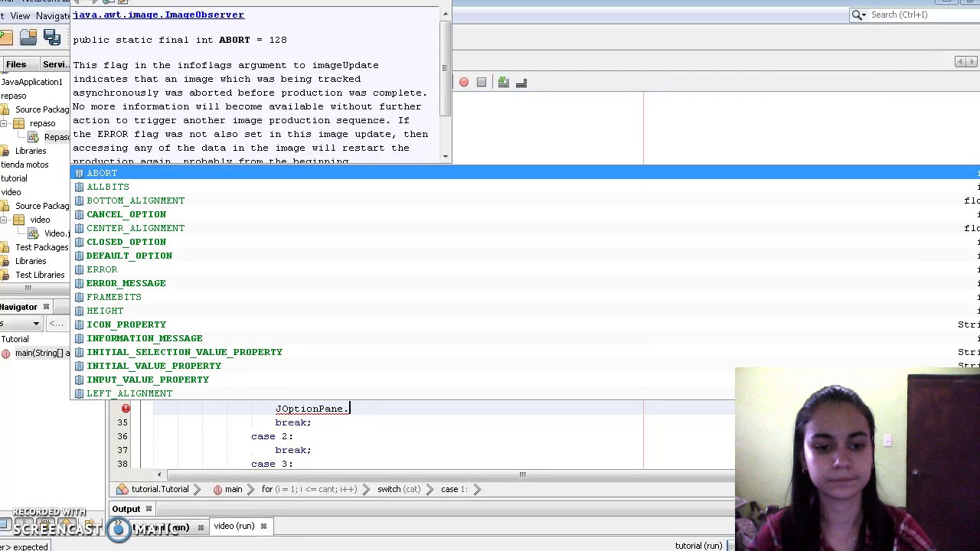Select Test Packages under video project
This screenshot has height=551, width=980.
(36, 247)
